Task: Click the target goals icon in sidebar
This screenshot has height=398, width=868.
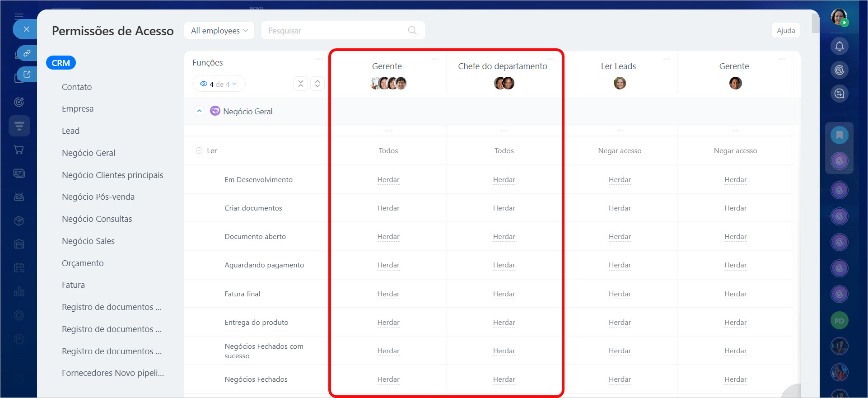Action: pyautogui.click(x=19, y=102)
